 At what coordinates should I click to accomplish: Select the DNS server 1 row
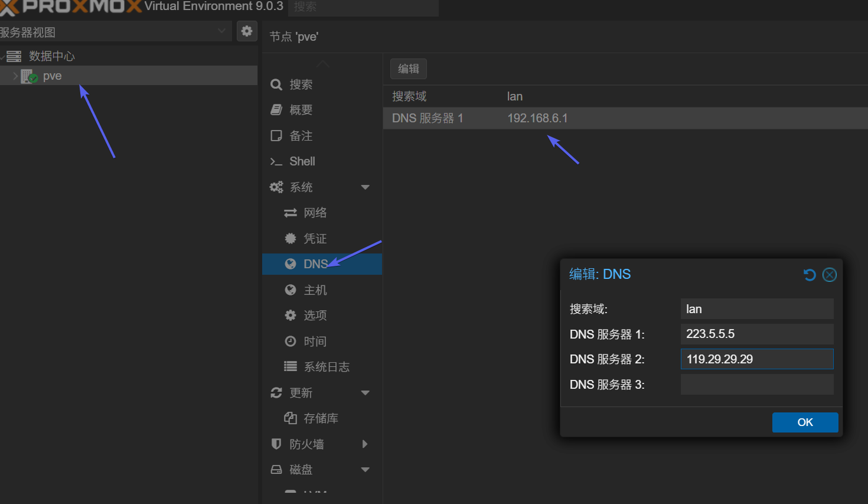click(x=625, y=118)
